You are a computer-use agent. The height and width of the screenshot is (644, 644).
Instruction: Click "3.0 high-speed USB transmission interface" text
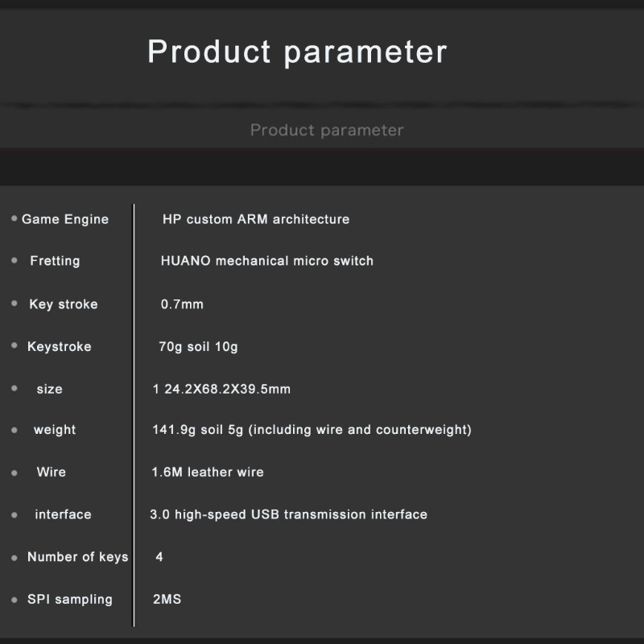pyautogui.click(x=289, y=514)
